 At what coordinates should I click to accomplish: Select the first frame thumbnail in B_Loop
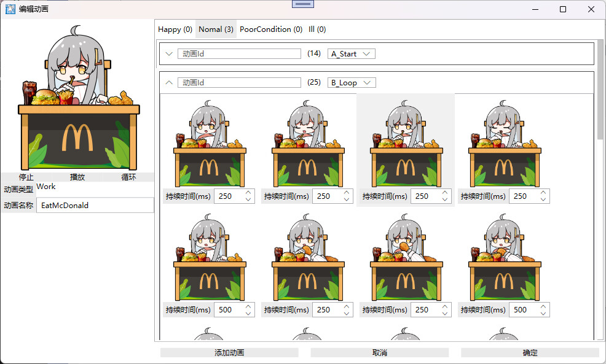tap(210, 143)
